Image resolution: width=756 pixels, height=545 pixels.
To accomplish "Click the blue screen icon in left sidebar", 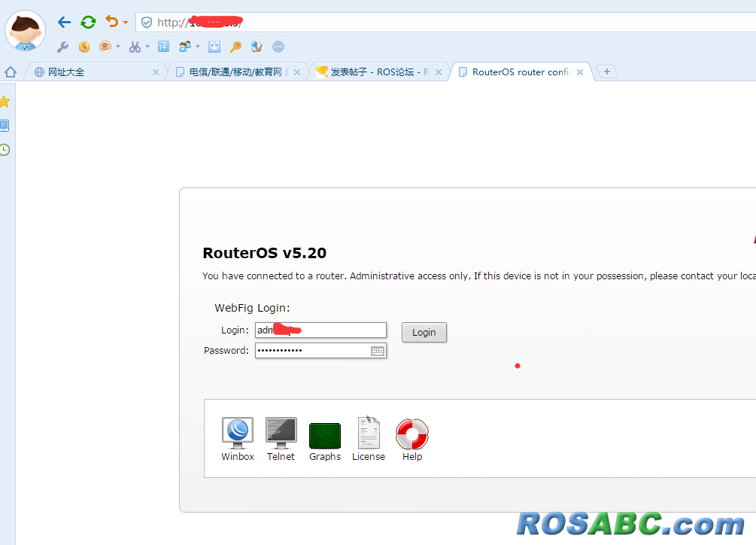I will pos(5,126).
